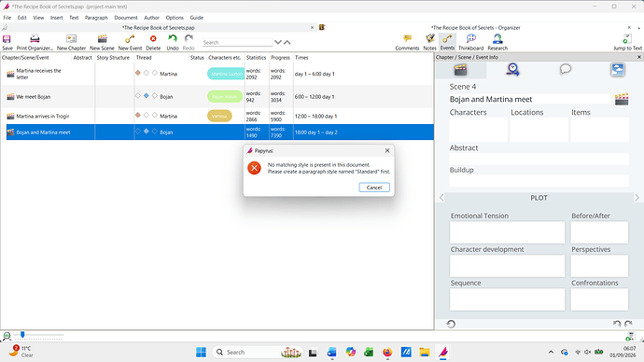Viewport: 644px width, 362px height.
Task: Click the Story Structure column header
Action: (x=113, y=58)
